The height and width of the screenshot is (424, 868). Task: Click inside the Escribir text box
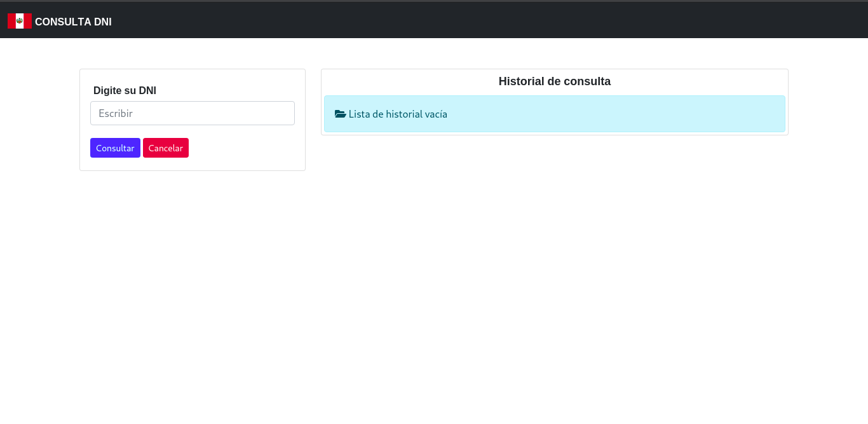[192, 113]
